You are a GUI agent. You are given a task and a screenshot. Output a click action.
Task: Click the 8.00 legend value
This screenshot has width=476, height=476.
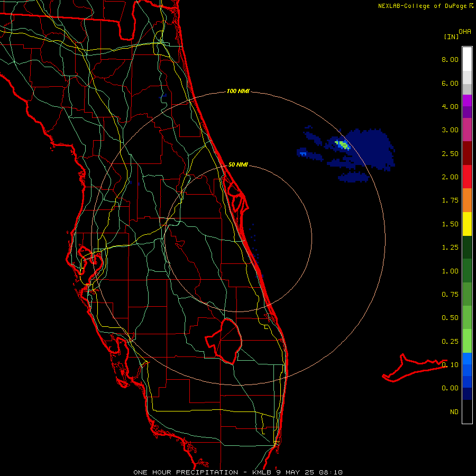pos(450,59)
